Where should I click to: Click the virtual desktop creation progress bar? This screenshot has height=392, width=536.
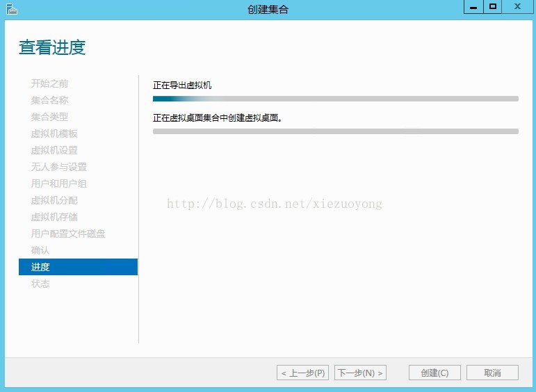(336, 131)
